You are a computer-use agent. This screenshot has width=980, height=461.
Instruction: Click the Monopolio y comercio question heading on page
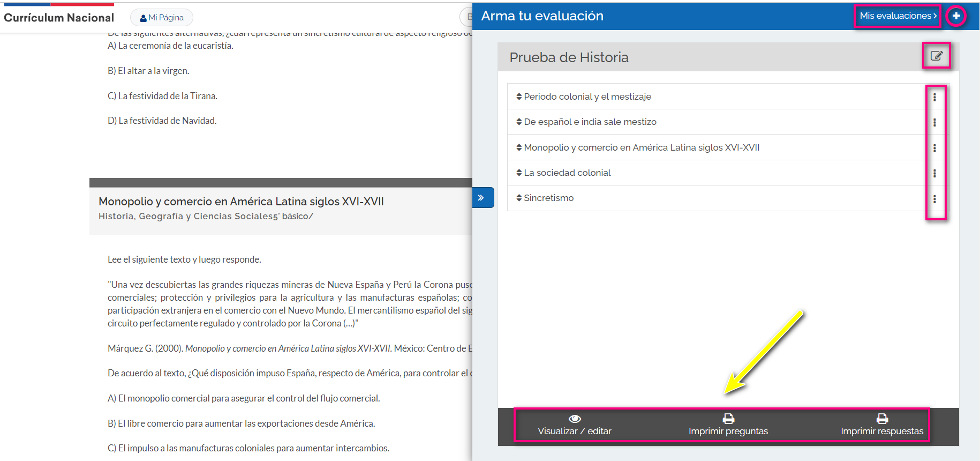[241, 202]
